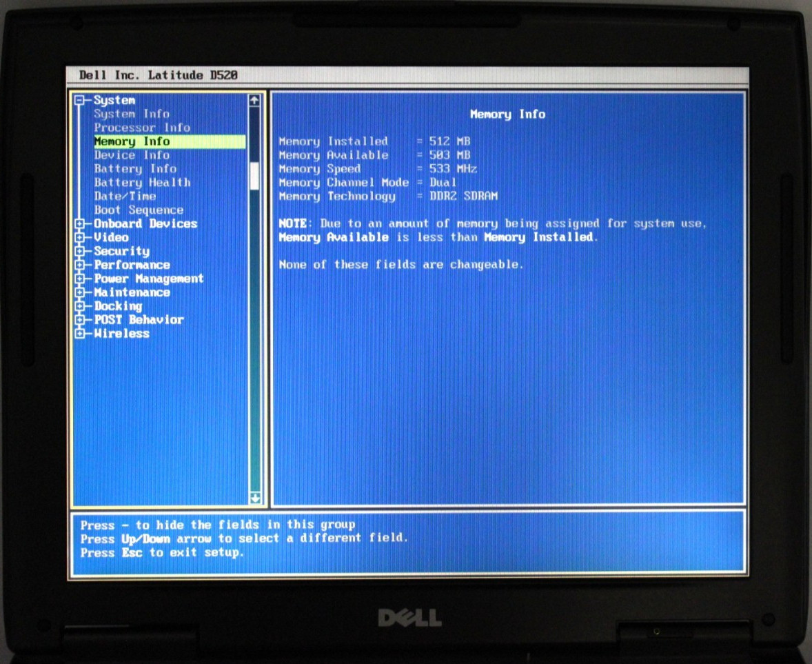Open Boot Sequence entry

tap(139, 210)
